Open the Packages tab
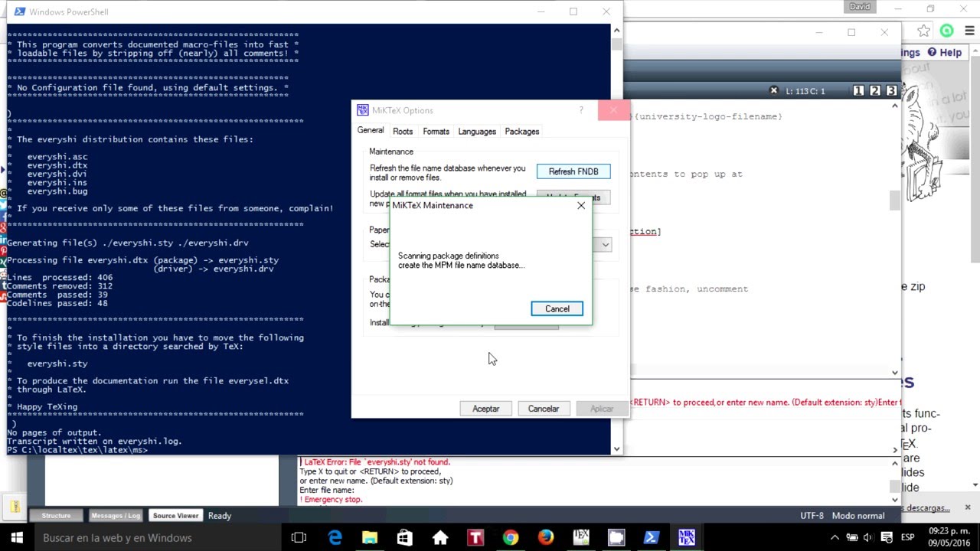Viewport: 980px width, 551px height. click(522, 132)
